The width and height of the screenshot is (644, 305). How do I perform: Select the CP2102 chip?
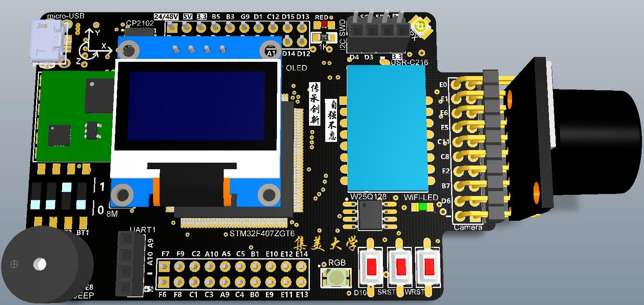(x=139, y=31)
